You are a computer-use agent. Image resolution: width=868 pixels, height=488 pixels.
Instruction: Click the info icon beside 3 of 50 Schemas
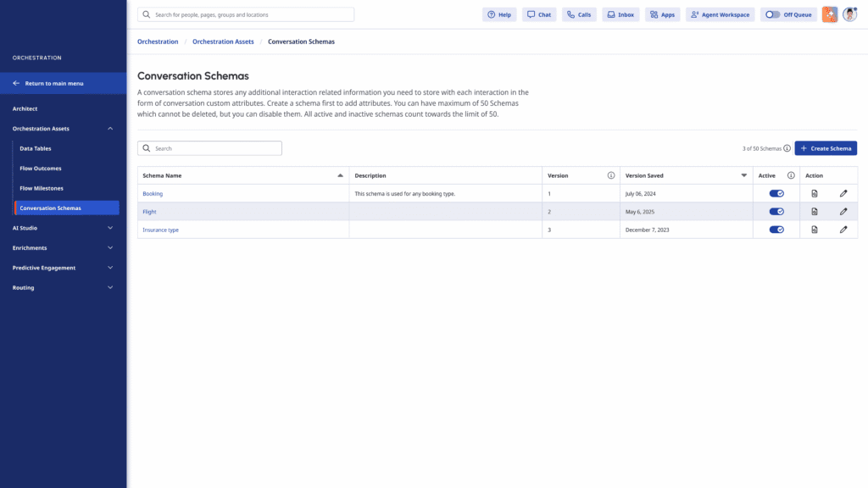coord(787,148)
